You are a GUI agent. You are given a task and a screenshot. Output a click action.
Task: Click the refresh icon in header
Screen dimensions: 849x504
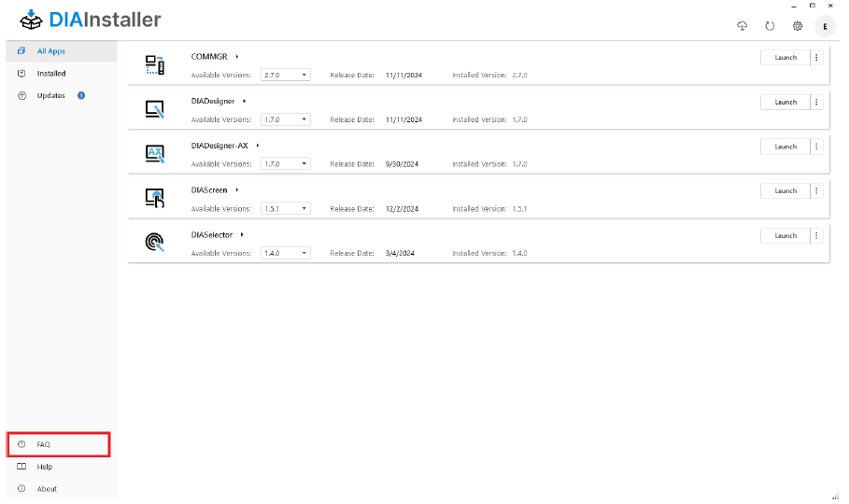pyautogui.click(x=770, y=26)
